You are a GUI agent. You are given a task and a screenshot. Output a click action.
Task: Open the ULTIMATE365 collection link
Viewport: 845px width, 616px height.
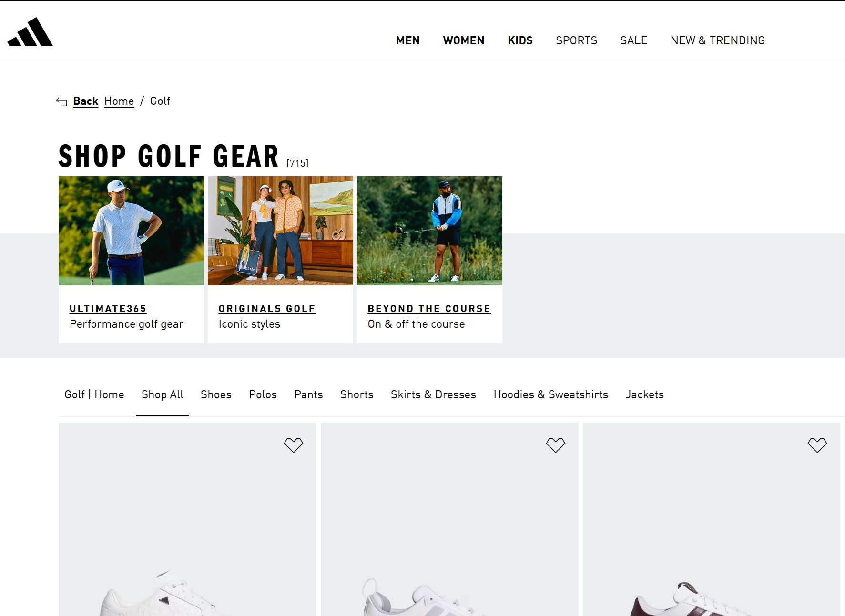click(108, 309)
